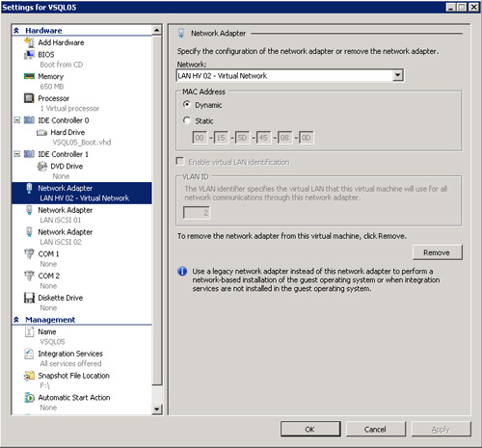The image size is (482, 448).
Task: Select the Automatic Start Action icon
Action: click(29, 398)
